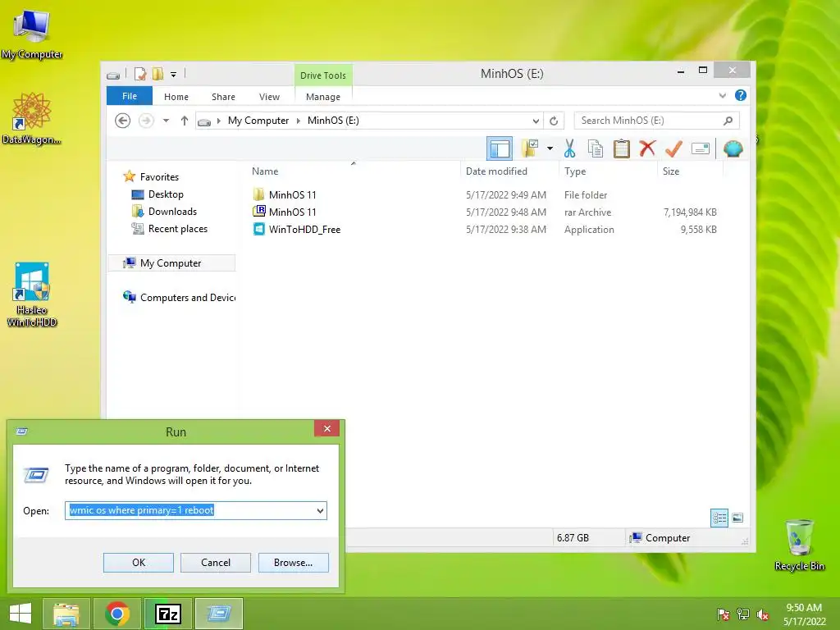The image size is (840, 630).
Task: Click the muted volume tray icon
Action: (763, 614)
